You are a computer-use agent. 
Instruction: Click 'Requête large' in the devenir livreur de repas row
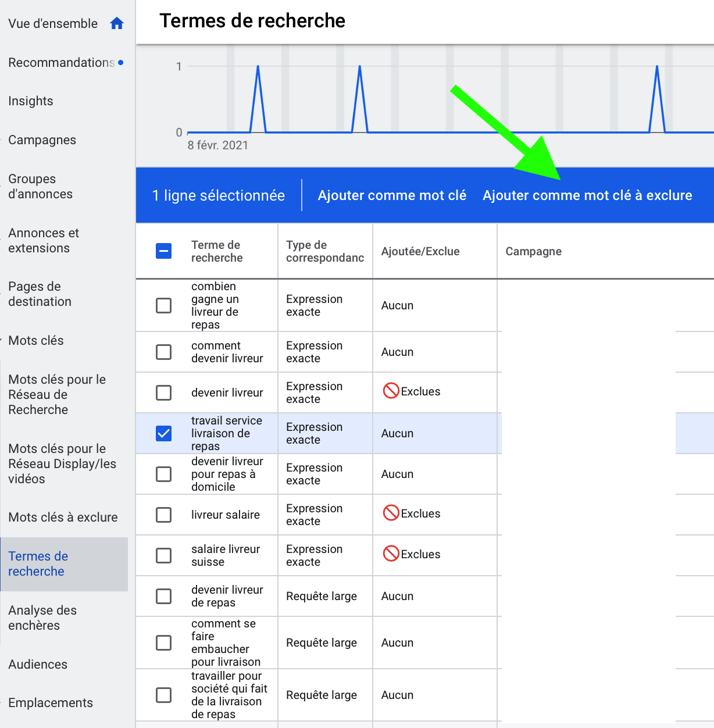coord(322,596)
